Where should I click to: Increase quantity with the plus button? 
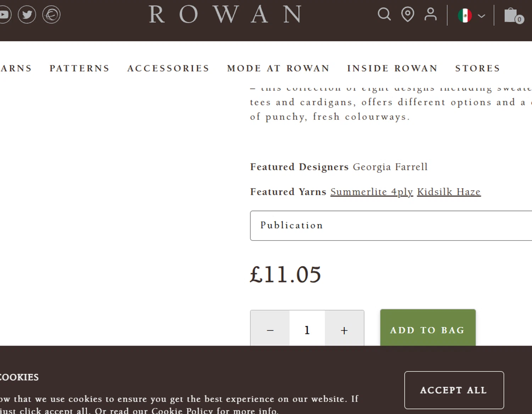pos(344,330)
